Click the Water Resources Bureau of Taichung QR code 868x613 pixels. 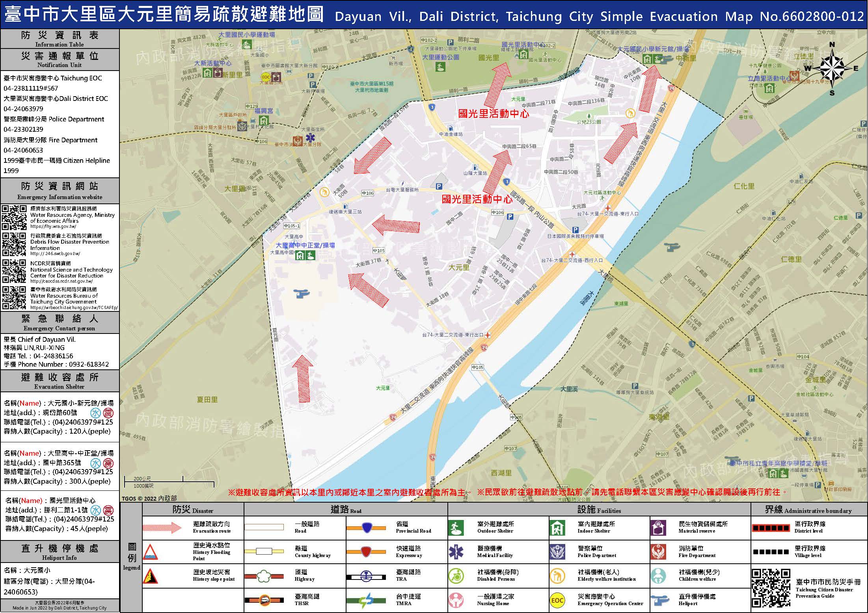click(15, 298)
